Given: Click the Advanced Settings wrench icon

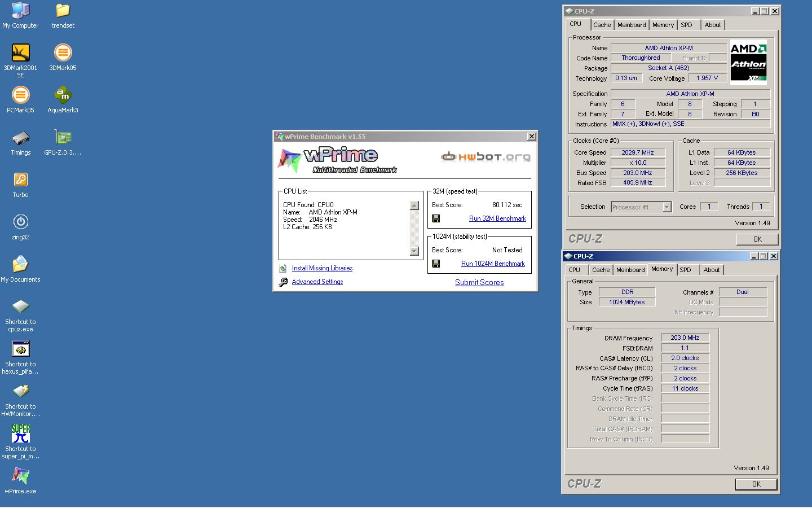Looking at the screenshot, I should coord(283,282).
